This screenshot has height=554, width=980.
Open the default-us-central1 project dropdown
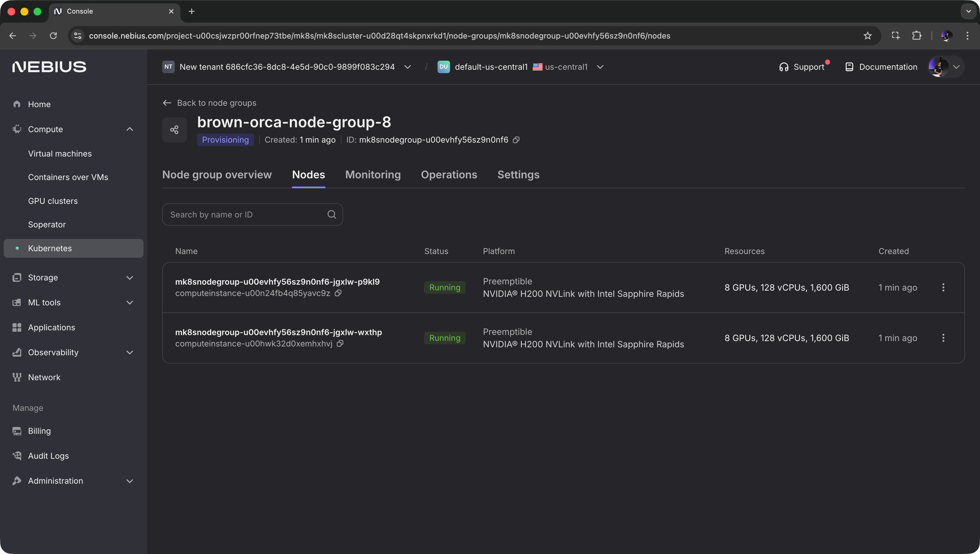pyautogui.click(x=600, y=67)
